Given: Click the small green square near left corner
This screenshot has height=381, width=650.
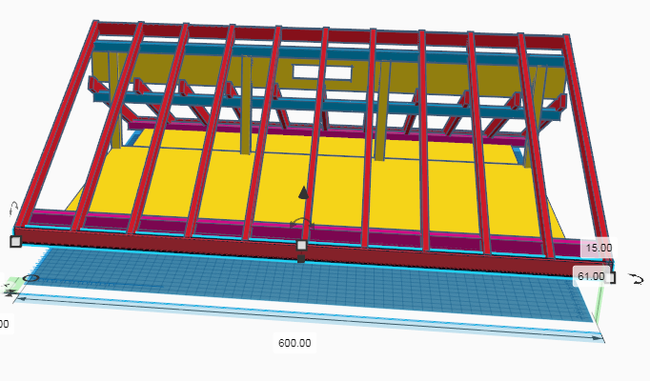Looking at the screenshot, I should (14, 283).
